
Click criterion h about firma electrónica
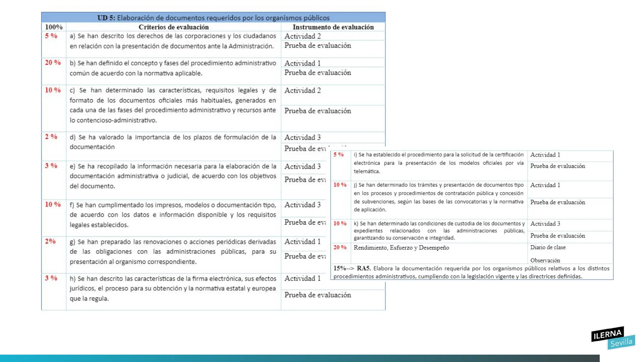coord(173,288)
